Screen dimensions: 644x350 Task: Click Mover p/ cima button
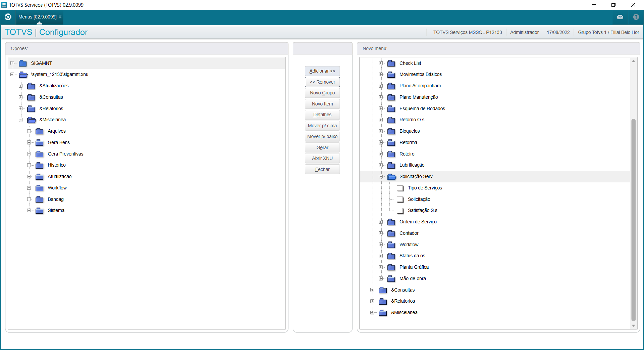tap(322, 126)
